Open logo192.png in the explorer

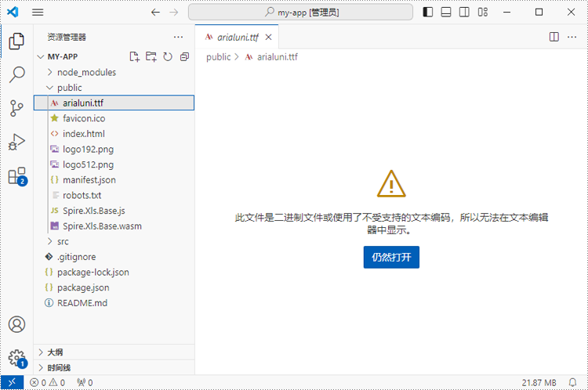pos(114,149)
